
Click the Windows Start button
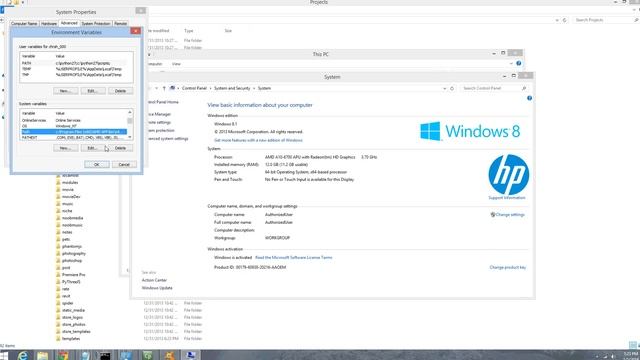(x=4, y=355)
